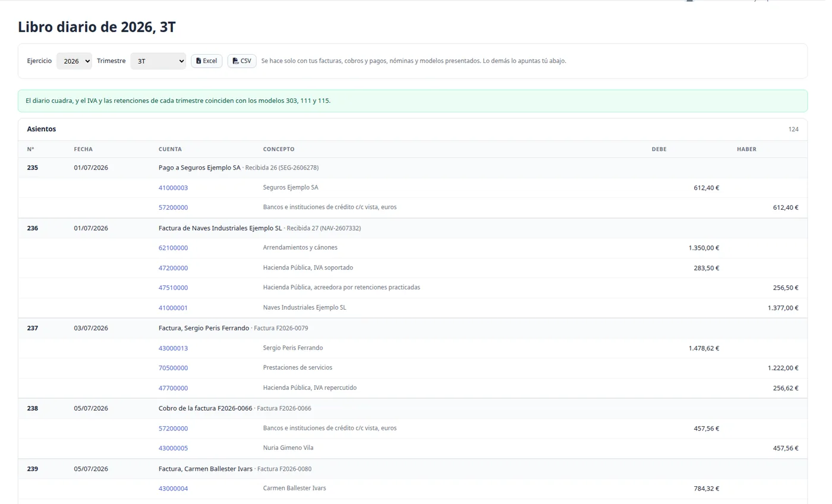Click the green "El diario cuadra" status banner
The width and height of the screenshot is (832, 504).
(413, 101)
